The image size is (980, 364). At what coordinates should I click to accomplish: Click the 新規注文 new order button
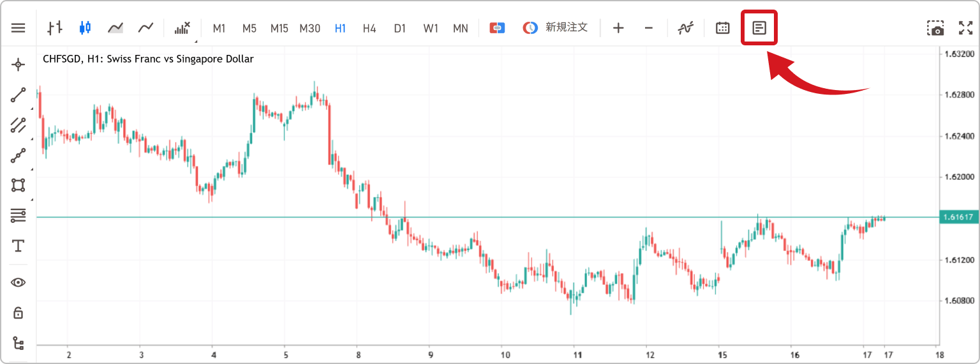555,28
